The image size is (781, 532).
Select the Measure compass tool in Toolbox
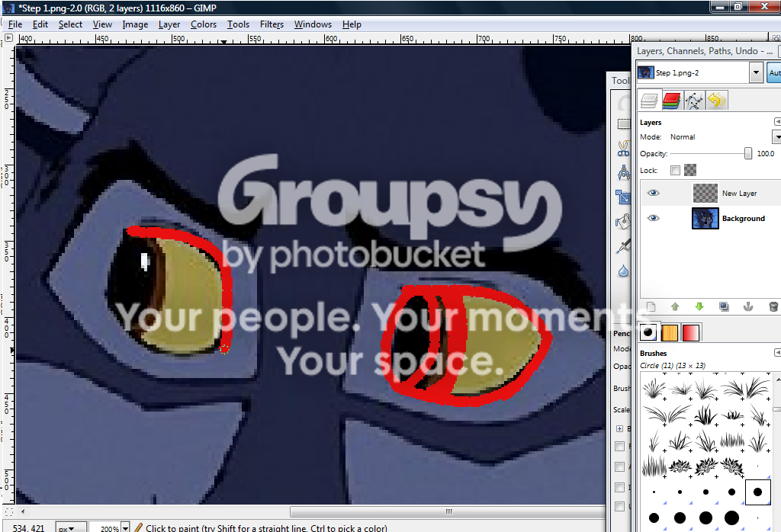tap(624, 173)
